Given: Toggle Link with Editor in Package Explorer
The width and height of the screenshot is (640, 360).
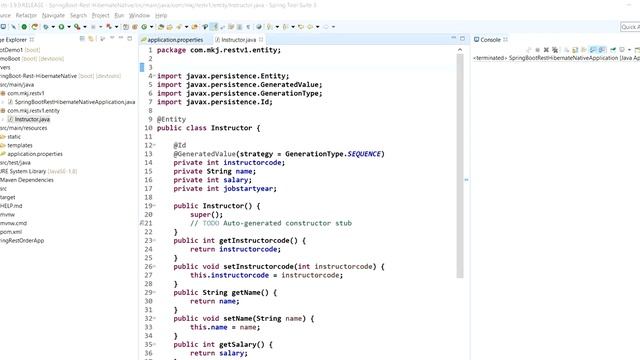Looking at the screenshot, I should point(91,39).
